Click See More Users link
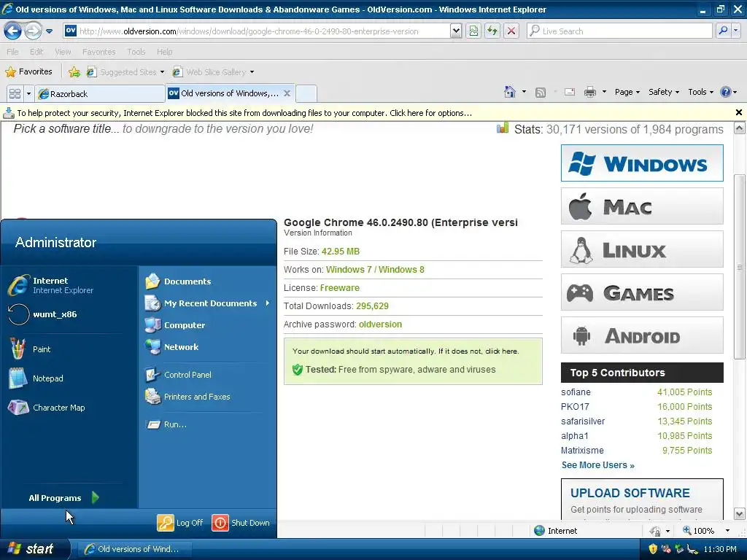747x560 pixels. (x=597, y=465)
